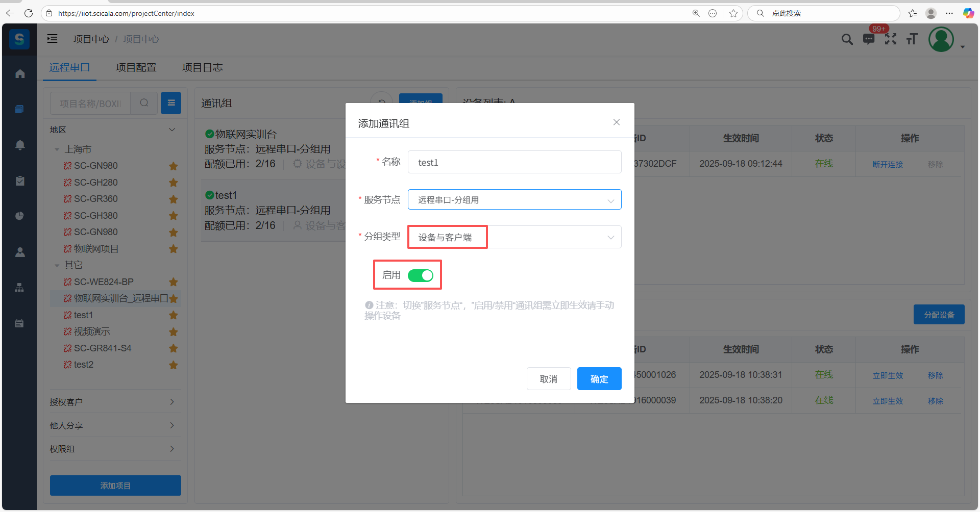The width and height of the screenshot is (980, 512).
Task: Click the 确定 confirm button
Action: pos(599,379)
